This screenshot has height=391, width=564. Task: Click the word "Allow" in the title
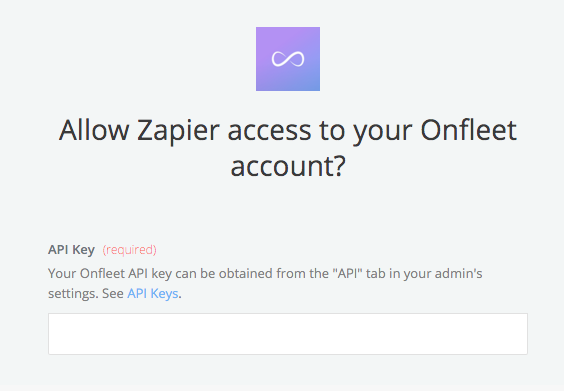click(94, 130)
